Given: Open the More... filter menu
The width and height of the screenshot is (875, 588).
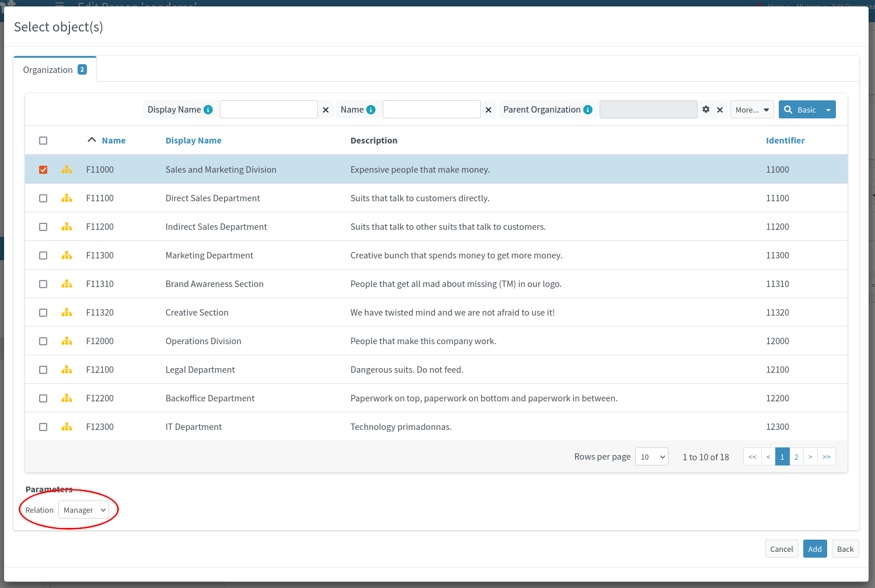Looking at the screenshot, I should coord(752,109).
